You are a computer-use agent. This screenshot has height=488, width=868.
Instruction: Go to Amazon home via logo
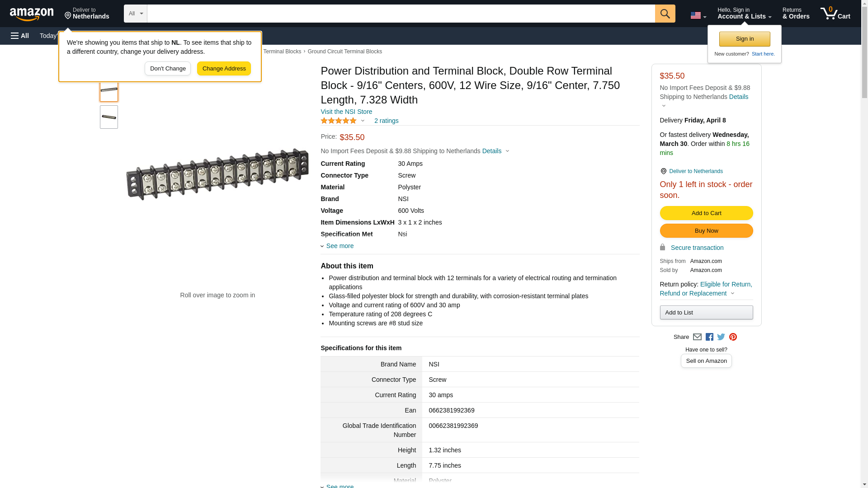coord(32,14)
